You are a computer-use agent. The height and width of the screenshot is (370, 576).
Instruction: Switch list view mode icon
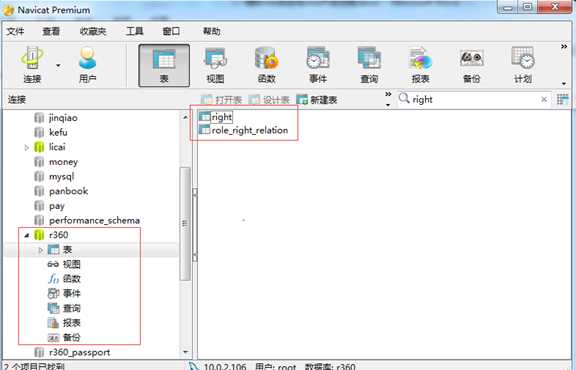point(562,99)
